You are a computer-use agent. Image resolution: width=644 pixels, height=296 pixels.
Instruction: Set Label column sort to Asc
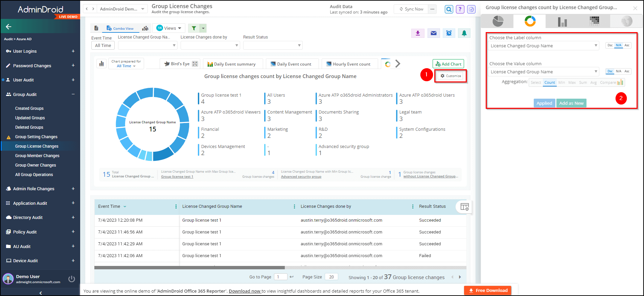click(627, 45)
